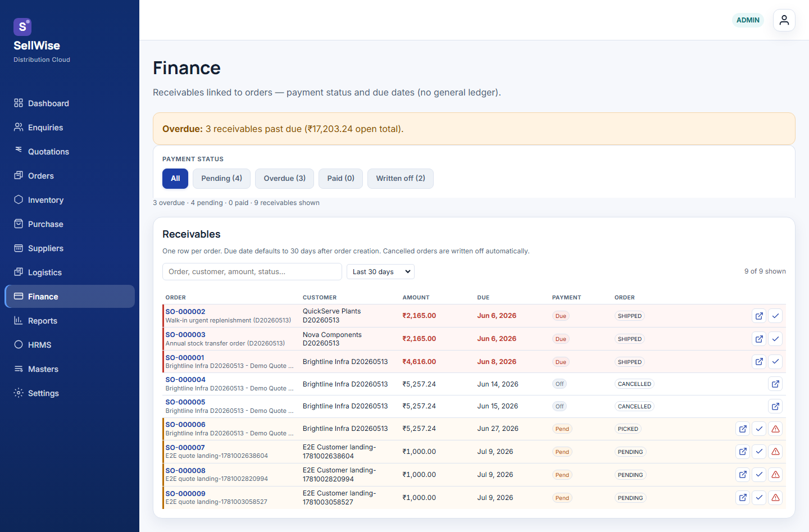Open order SO-000001 via external-link icon
Image resolution: width=809 pixels, height=532 pixels.
(x=759, y=361)
